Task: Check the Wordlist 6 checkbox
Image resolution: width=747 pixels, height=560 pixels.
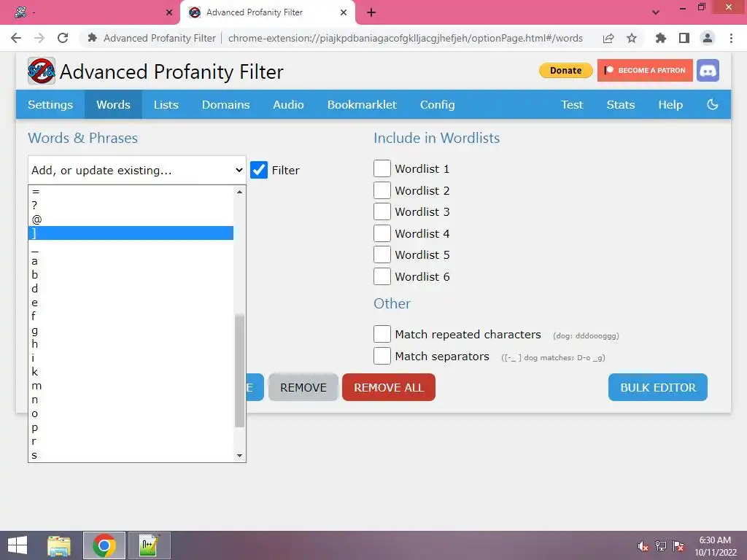Action: (x=382, y=276)
